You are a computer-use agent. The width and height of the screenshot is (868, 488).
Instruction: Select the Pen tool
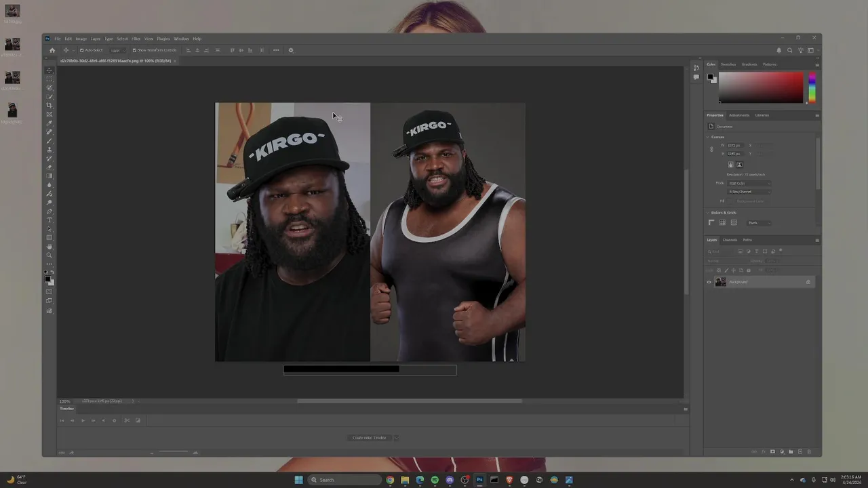click(x=49, y=210)
